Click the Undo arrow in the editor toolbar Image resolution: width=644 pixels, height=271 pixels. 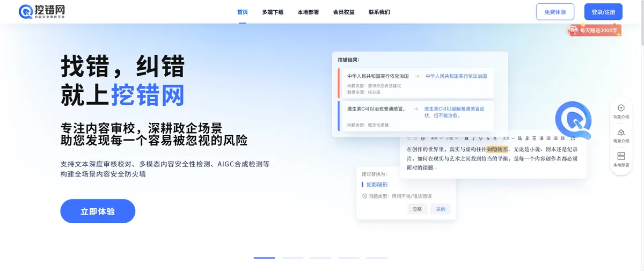pos(408,138)
